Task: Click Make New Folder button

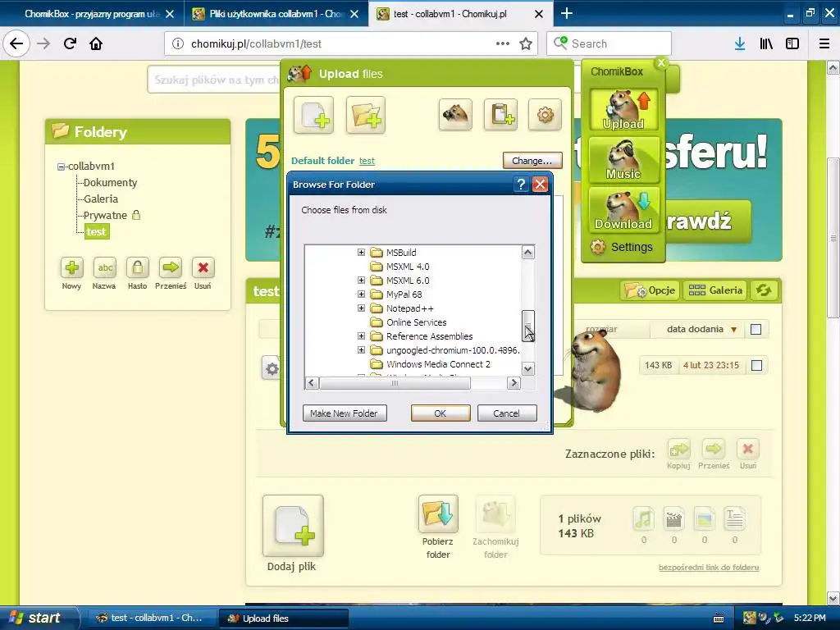Action: [x=345, y=413]
